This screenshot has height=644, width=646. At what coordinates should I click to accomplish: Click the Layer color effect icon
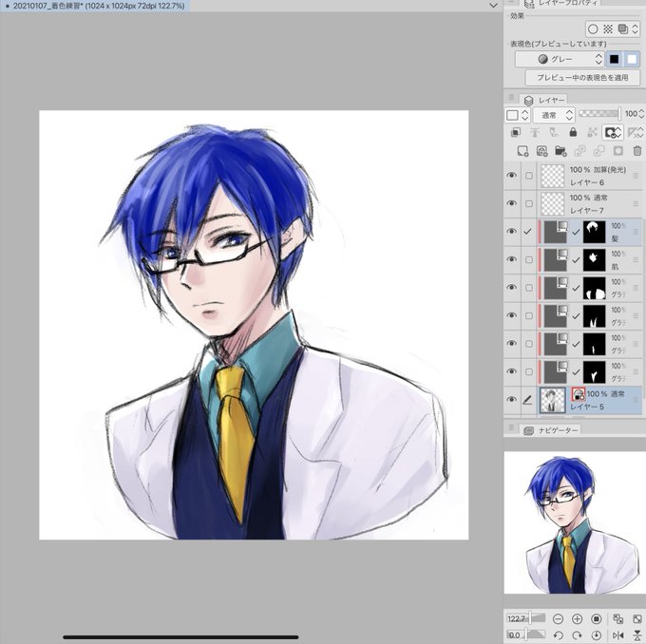(x=623, y=29)
